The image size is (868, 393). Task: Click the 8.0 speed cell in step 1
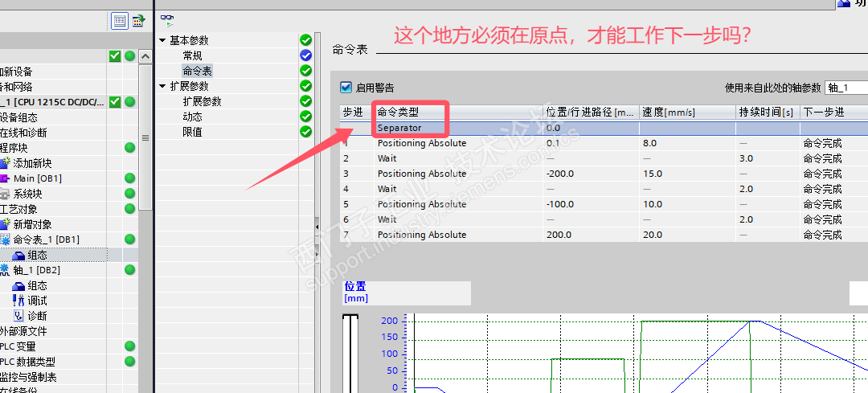tap(687, 143)
